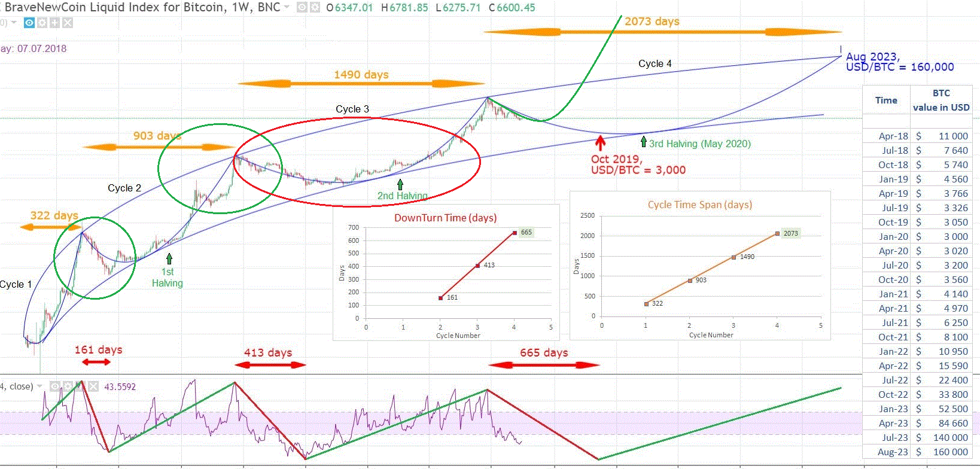This screenshot has width=980, height=469.
Task: Click the '3rd Halving (May 2020)' label
Action: pos(700,144)
